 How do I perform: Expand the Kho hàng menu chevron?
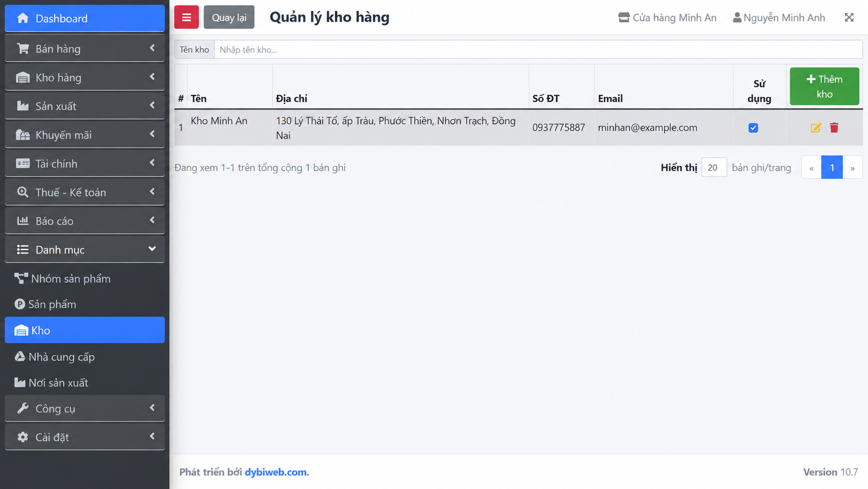click(x=152, y=77)
